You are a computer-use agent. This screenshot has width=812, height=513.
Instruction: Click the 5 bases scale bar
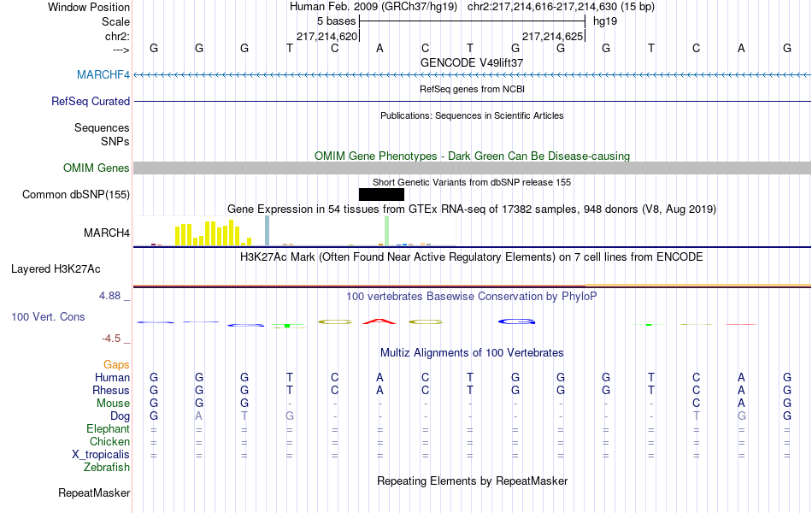pos(473,21)
